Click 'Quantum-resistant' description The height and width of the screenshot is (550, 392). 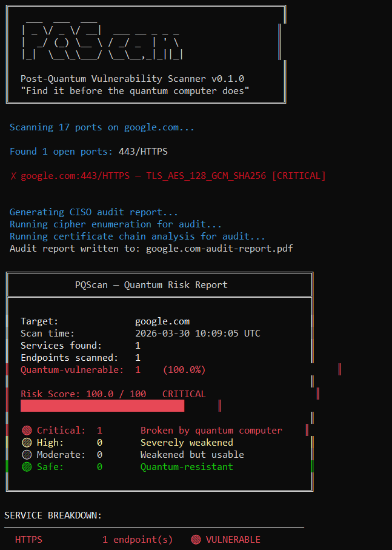click(x=187, y=467)
